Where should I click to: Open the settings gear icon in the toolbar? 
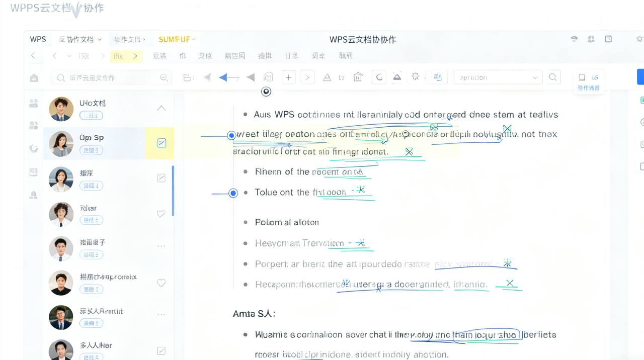[x=415, y=76]
